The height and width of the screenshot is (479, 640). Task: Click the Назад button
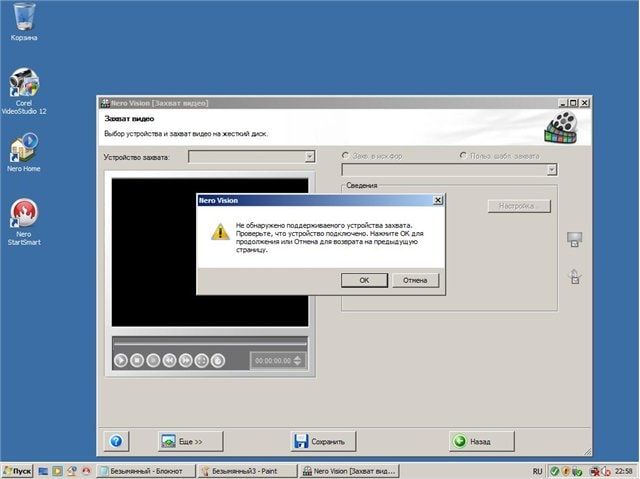482,441
